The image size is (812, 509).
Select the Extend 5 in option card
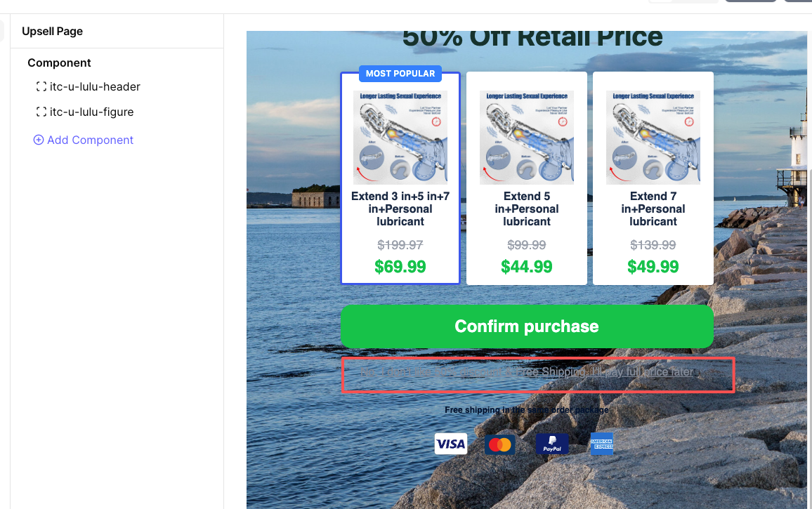coord(527,178)
